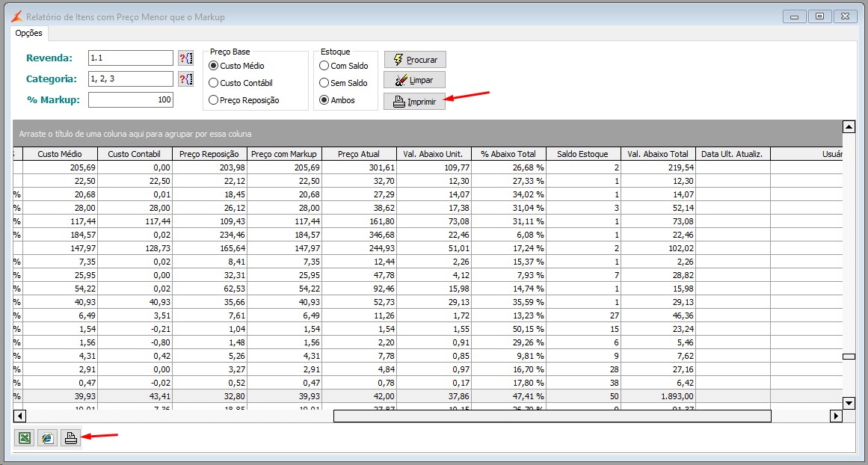Click the Procurar button
Viewport: 868px width, 465px height.
415,60
